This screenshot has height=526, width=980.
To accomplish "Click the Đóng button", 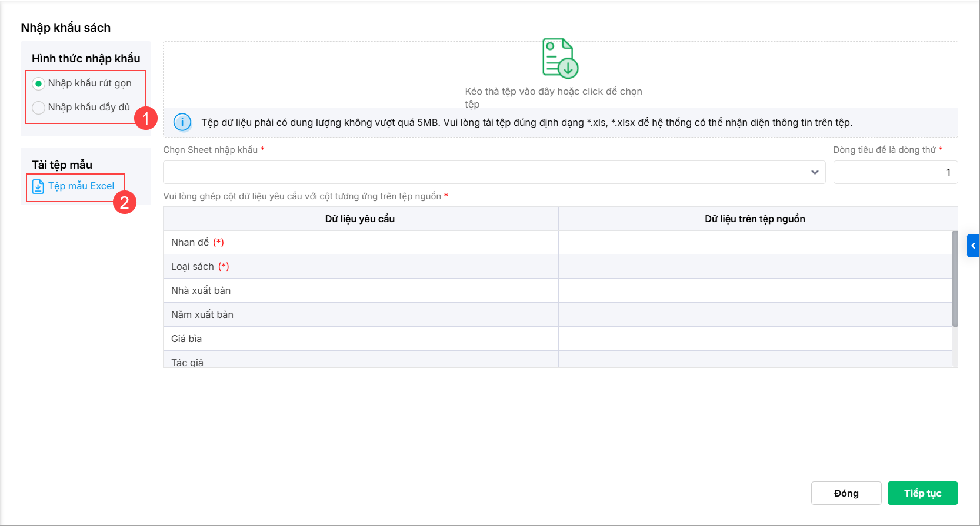I will pyautogui.click(x=846, y=493).
